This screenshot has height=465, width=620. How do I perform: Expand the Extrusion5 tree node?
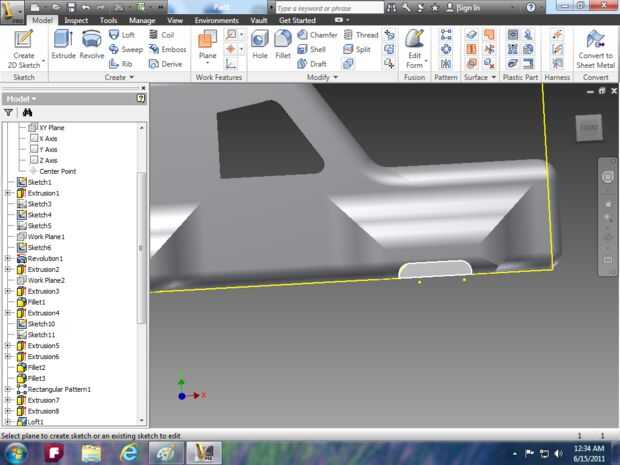pos(8,346)
